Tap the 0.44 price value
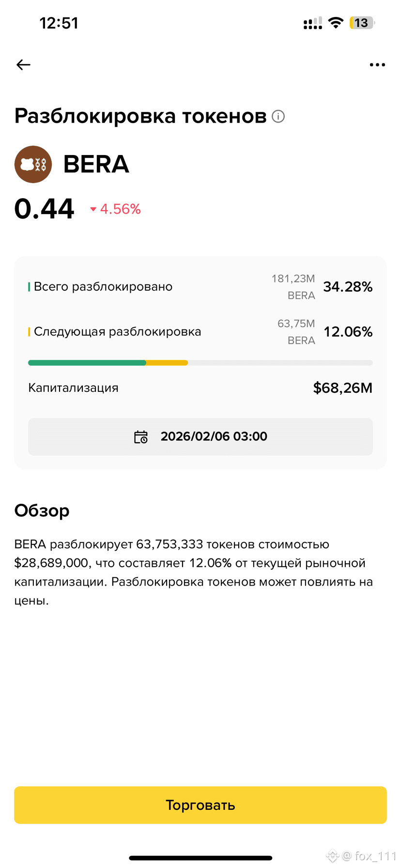The height and width of the screenshot is (868, 401). point(44,209)
